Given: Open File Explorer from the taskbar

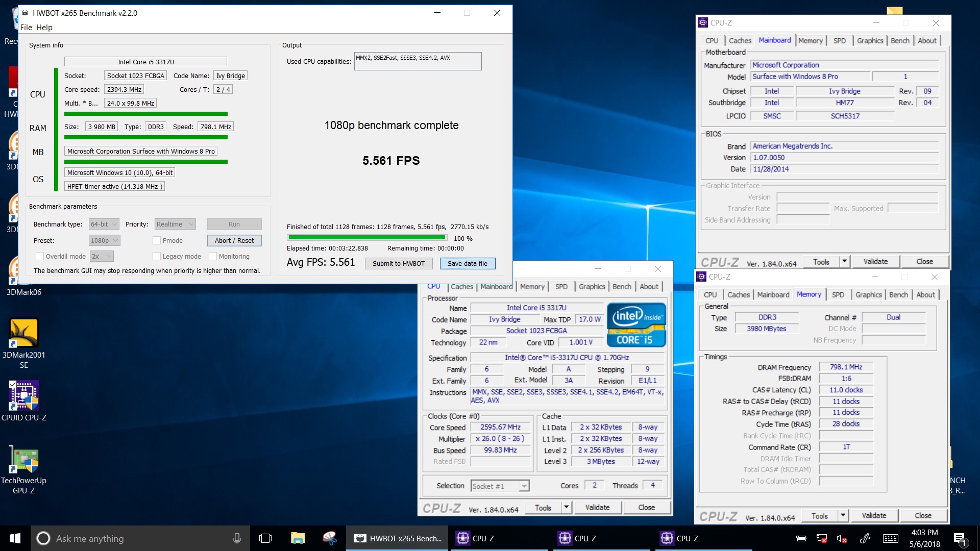Looking at the screenshot, I should [298, 538].
